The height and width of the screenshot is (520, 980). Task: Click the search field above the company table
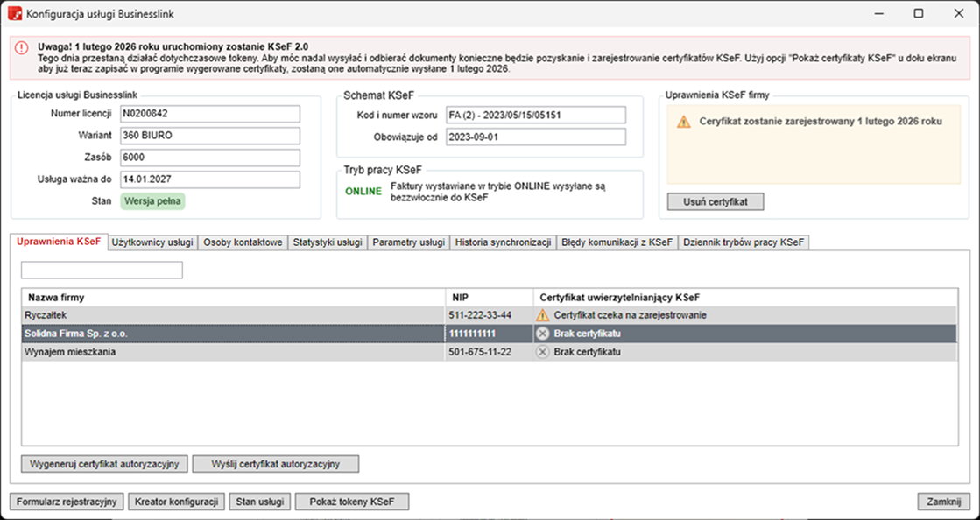102,270
